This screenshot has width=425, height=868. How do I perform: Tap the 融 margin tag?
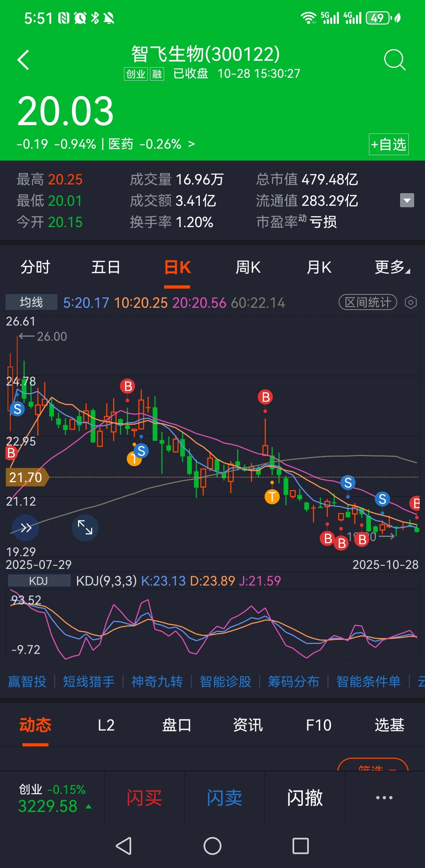point(157,74)
